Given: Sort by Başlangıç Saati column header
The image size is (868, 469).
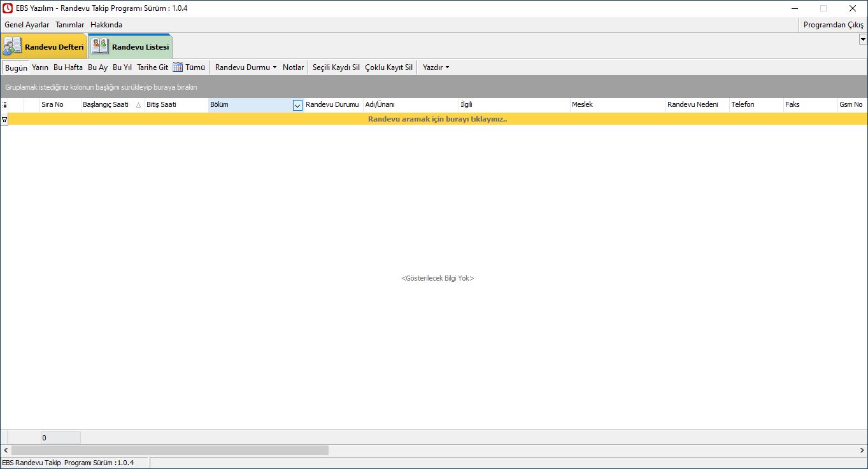Looking at the screenshot, I should 113,105.
